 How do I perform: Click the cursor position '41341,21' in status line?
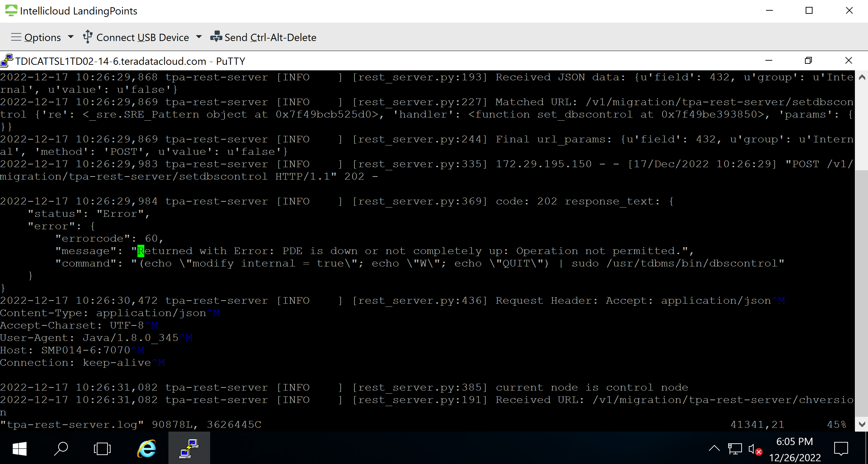pos(757,425)
